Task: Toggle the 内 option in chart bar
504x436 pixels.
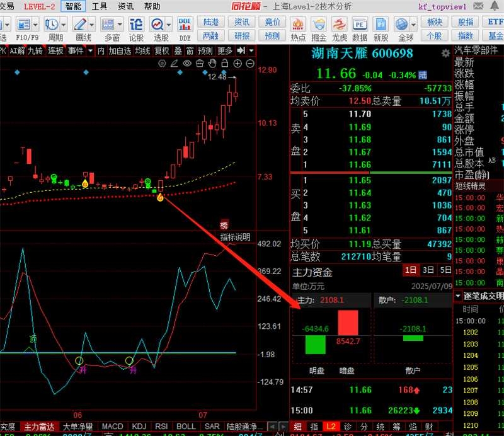Action: tap(101, 51)
